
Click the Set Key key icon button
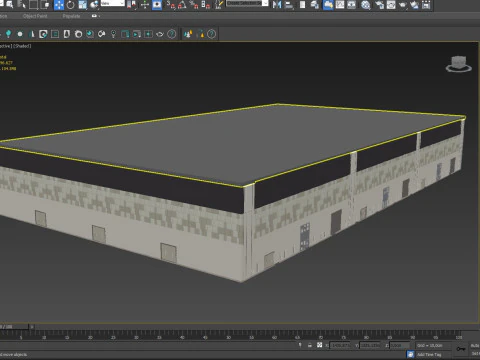(461, 349)
